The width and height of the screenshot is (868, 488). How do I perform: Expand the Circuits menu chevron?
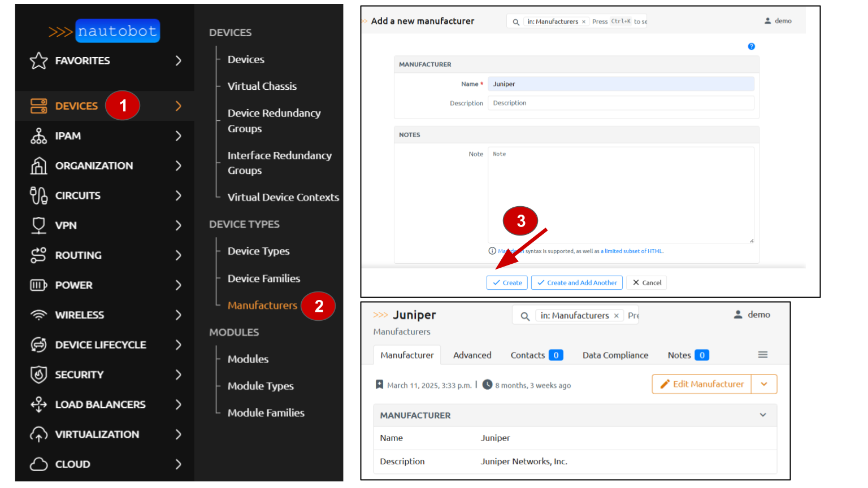(x=179, y=196)
